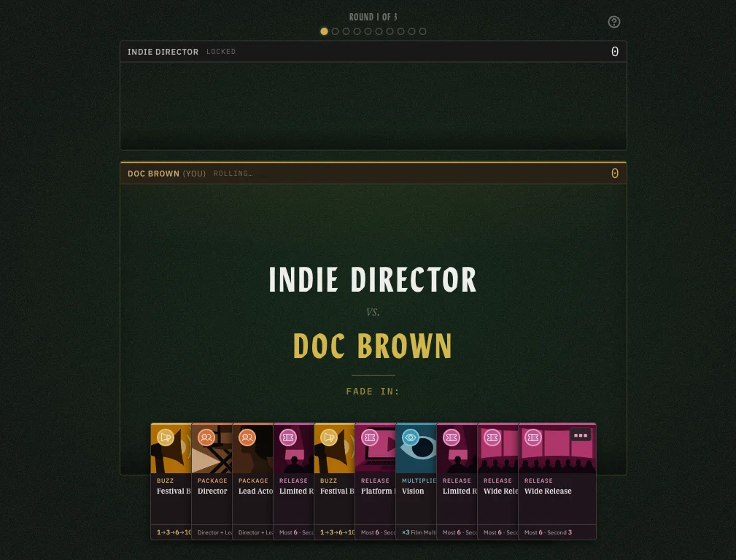Select the last round progress dot
Image resolution: width=736 pixels, height=560 pixels.
point(422,31)
